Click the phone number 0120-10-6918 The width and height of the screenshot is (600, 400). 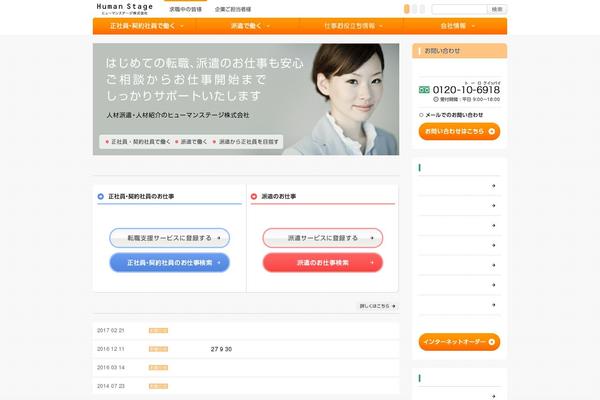466,90
